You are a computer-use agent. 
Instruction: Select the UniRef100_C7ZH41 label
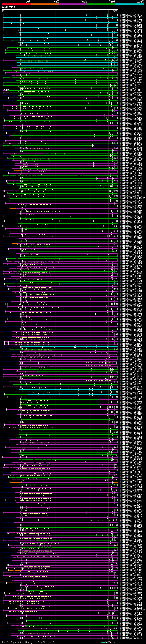(x=131, y=392)
